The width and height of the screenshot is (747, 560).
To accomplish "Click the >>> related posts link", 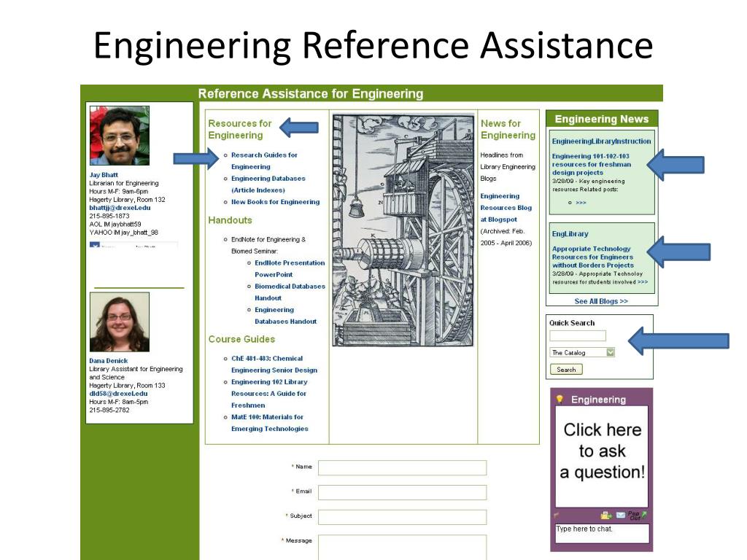I will point(581,203).
